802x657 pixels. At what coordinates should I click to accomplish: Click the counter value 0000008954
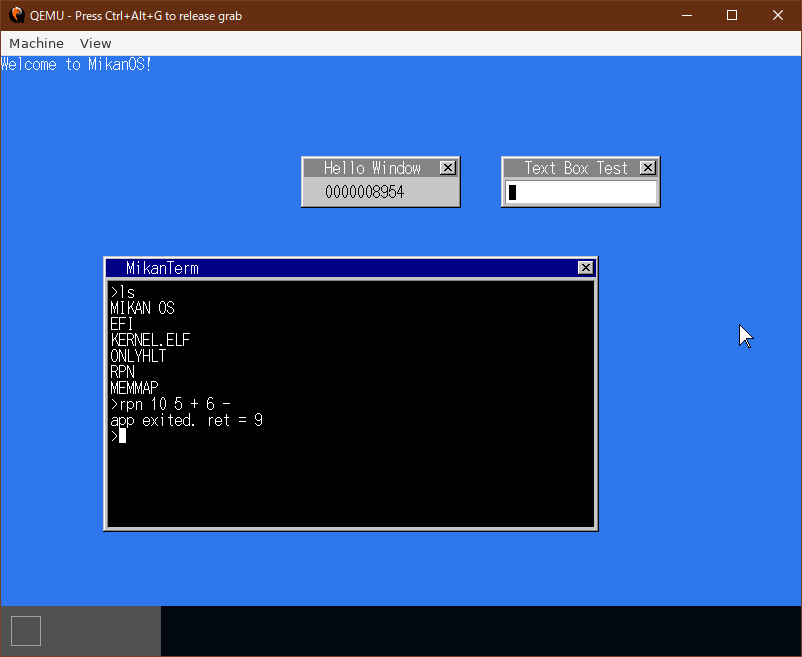click(x=365, y=192)
